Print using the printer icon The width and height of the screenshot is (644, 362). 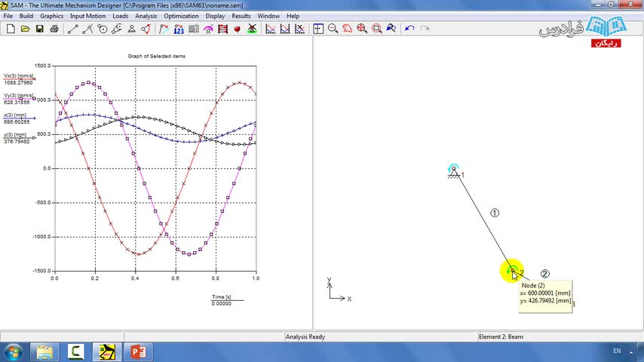(54, 29)
